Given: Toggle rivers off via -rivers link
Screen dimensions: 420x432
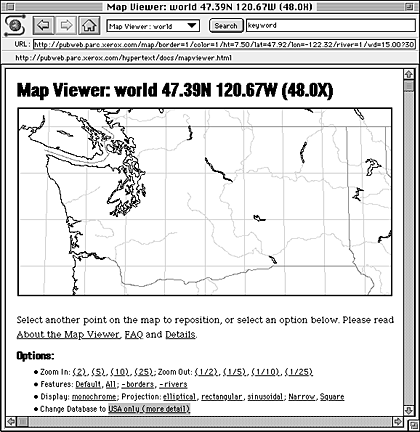Looking at the screenshot, I should point(173,384).
